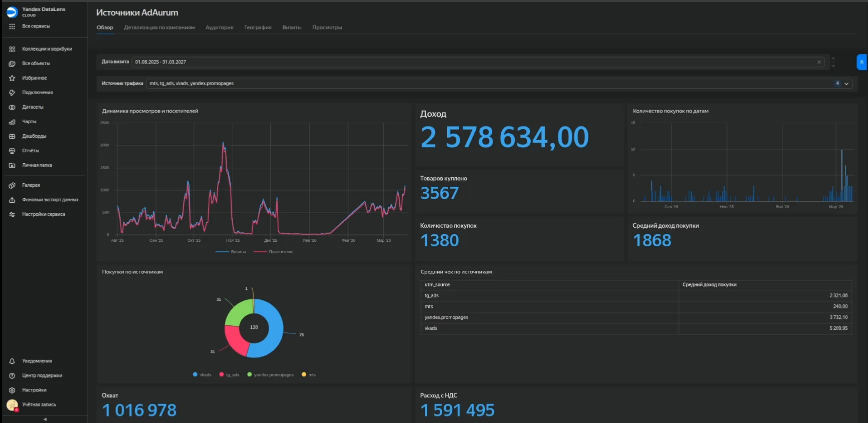Open Коллекции и воркбуки icon in sidebar

(12, 49)
